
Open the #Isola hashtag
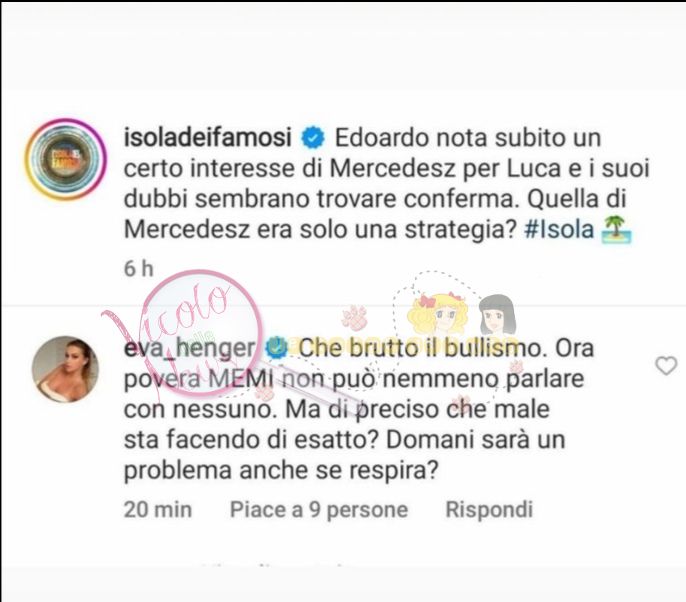(559, 230)
